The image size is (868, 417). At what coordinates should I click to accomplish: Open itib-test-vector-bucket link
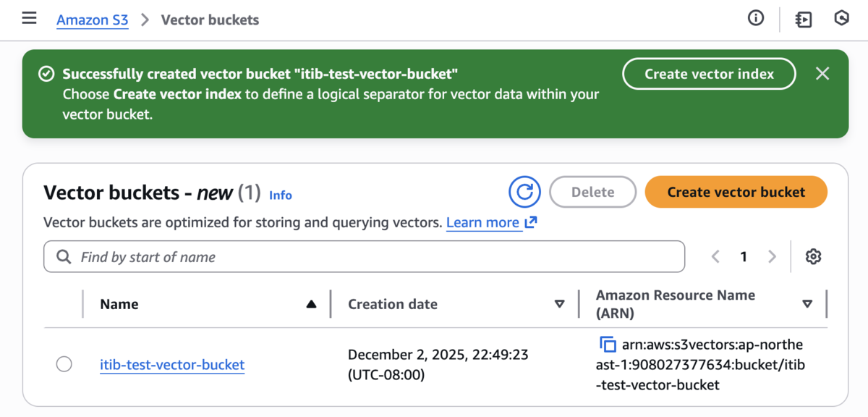click(172, 364)
